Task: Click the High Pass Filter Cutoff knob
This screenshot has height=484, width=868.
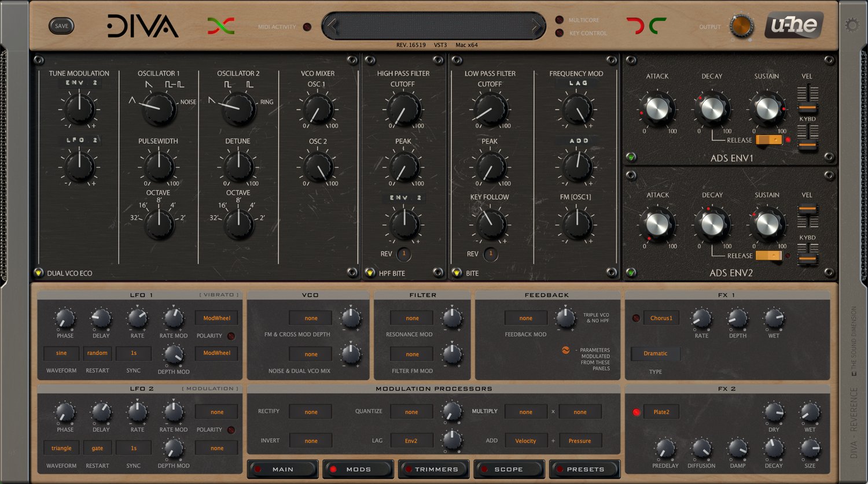Action: (x=403, y=109)
